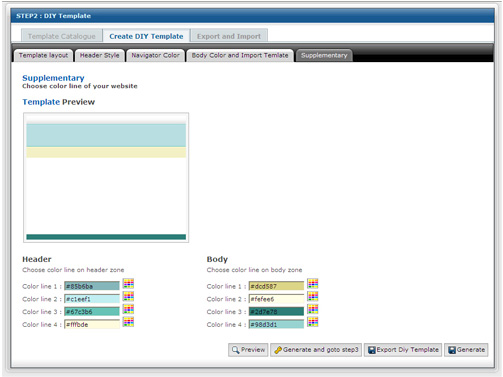Viewport: 503px width, 377px height.
Task: Click Export Diy Template button
Action: pos(403,350)
